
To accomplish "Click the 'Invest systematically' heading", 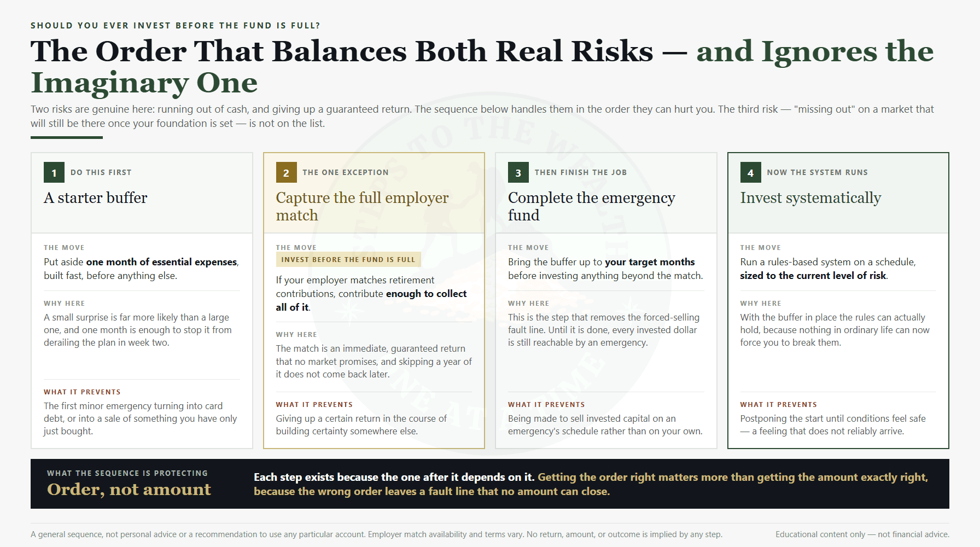I will [x=810, y=198].
